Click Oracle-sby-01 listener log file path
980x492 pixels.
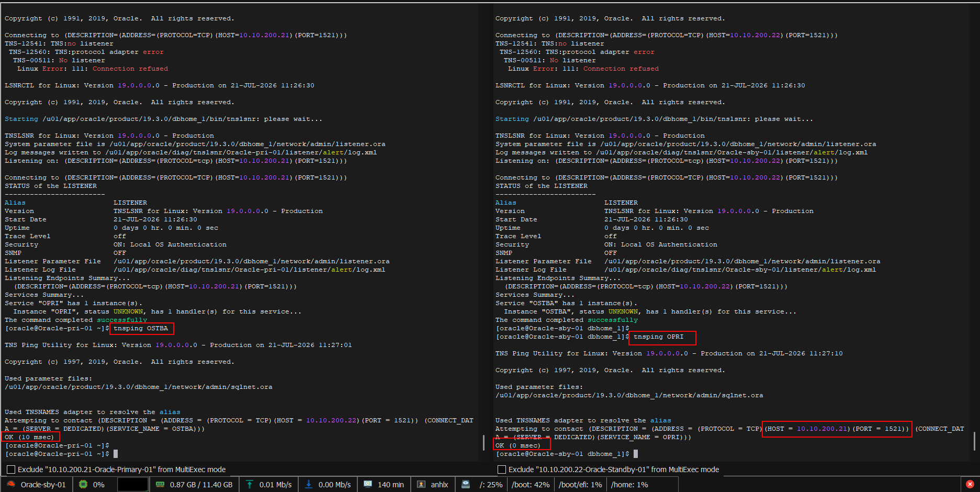click(x=740, y=270)
